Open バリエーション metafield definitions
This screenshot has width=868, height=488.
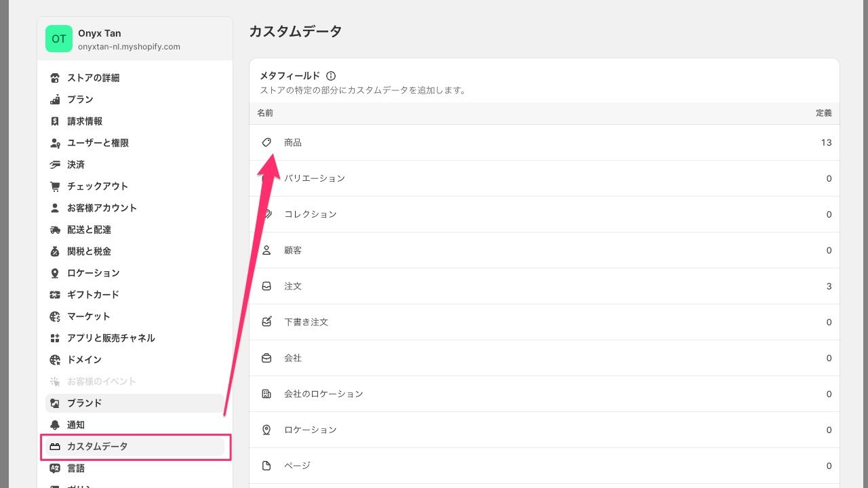tap(545, 178)
